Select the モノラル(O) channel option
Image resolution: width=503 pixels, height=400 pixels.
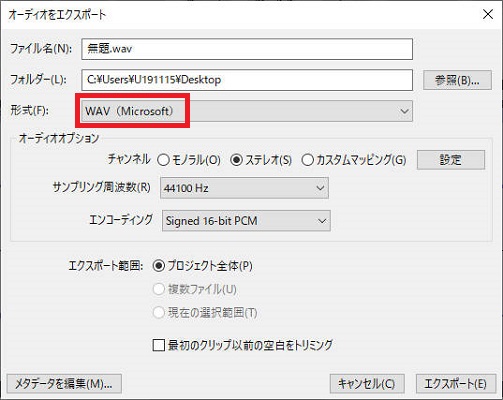click(189, 160)
